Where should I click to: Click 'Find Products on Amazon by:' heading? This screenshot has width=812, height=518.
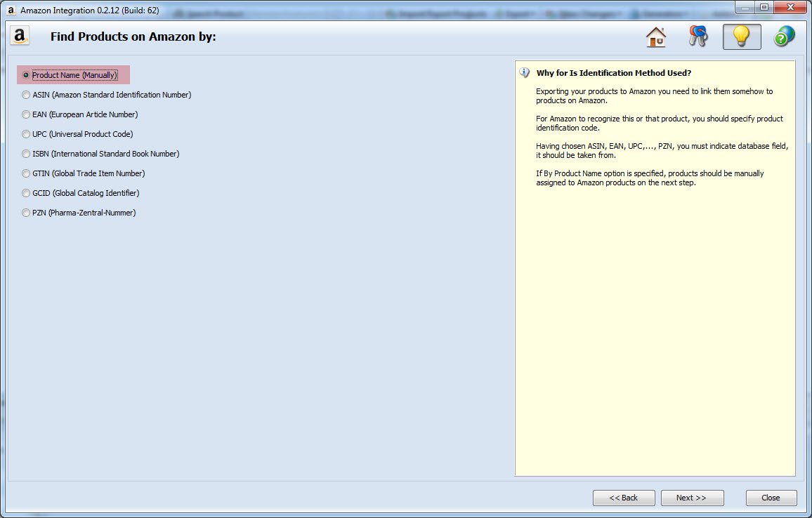pos(133,36)
